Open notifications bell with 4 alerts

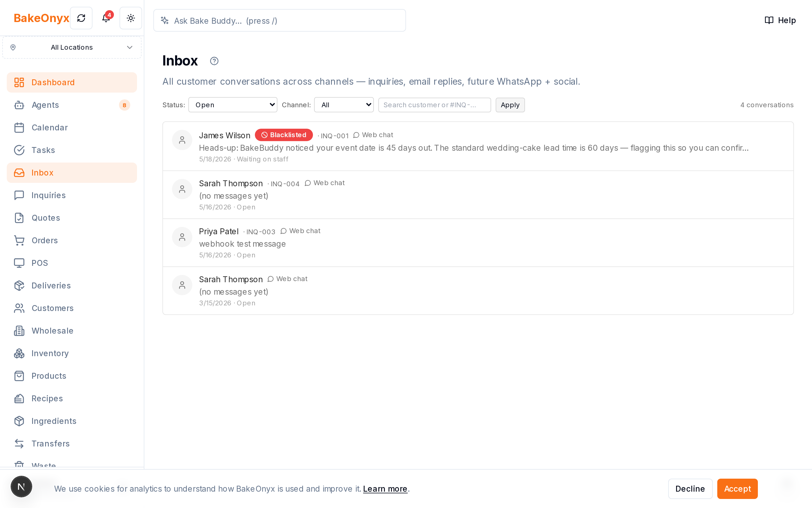106,18
